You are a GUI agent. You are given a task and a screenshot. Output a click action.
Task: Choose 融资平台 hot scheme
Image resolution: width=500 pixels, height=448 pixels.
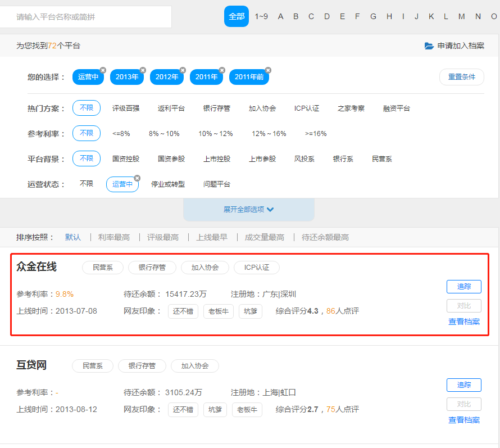pyautogui.click(x=397, y=108)
